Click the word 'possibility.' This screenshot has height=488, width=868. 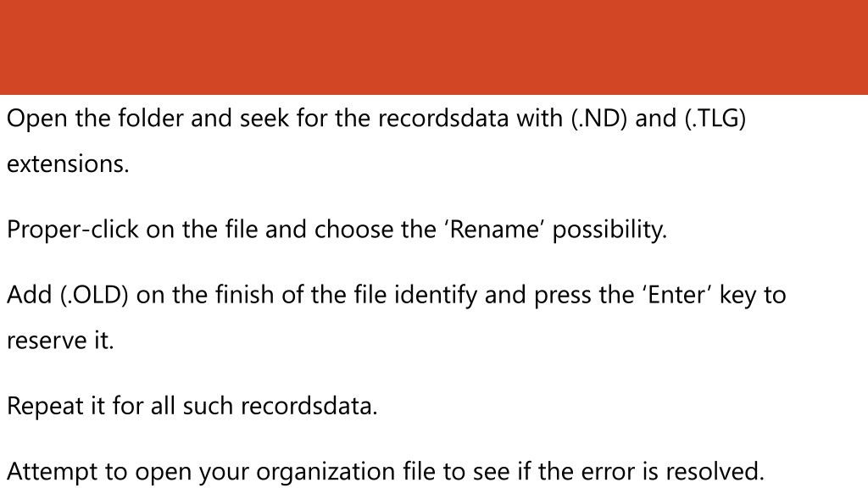610,230
